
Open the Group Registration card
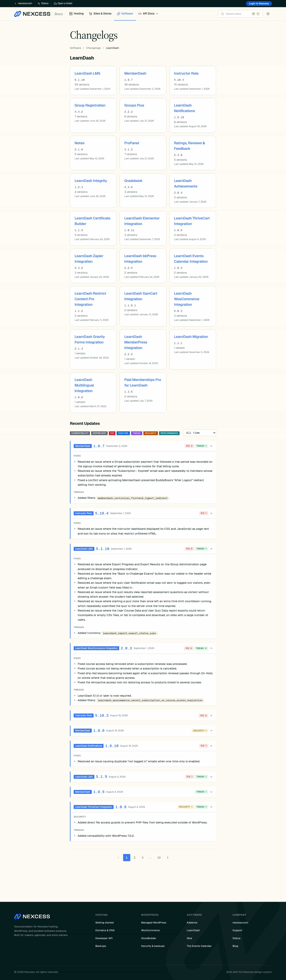tap(93, 115)
